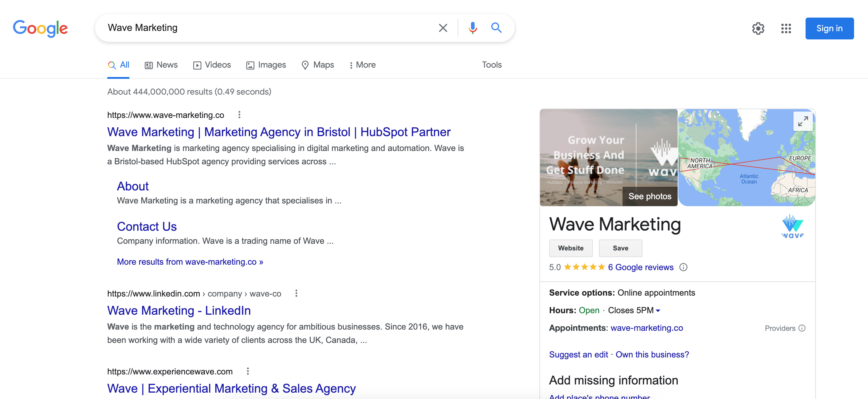This screenshot has height=399, width=868.
Task: Open the Contact Us sitelink
Action: (x=147, y=226)
